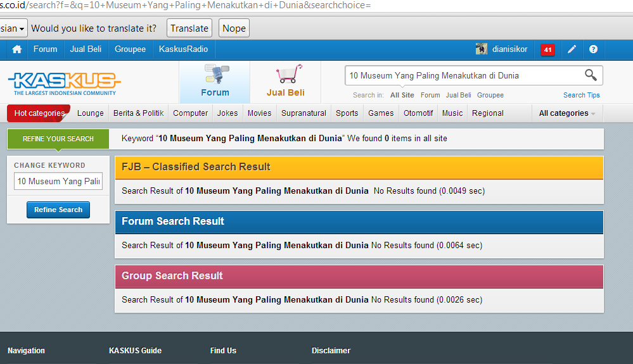Open the Sports category

(x=347, y=113)
